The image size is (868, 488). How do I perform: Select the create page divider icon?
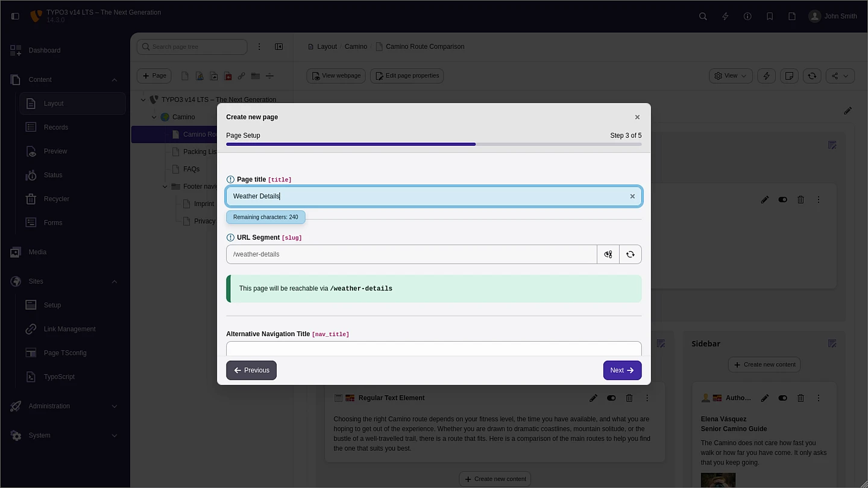tap(269, 76)
